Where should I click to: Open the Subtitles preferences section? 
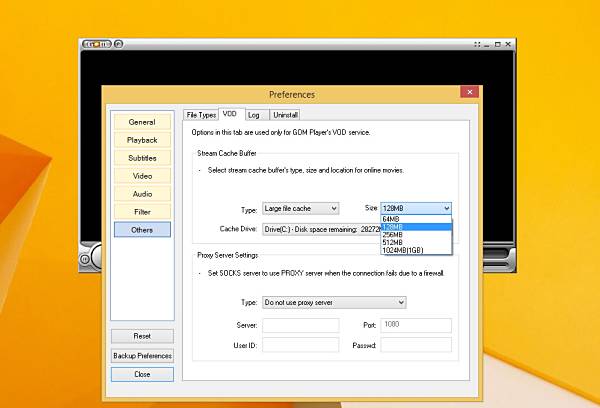(x=142, y=158)
